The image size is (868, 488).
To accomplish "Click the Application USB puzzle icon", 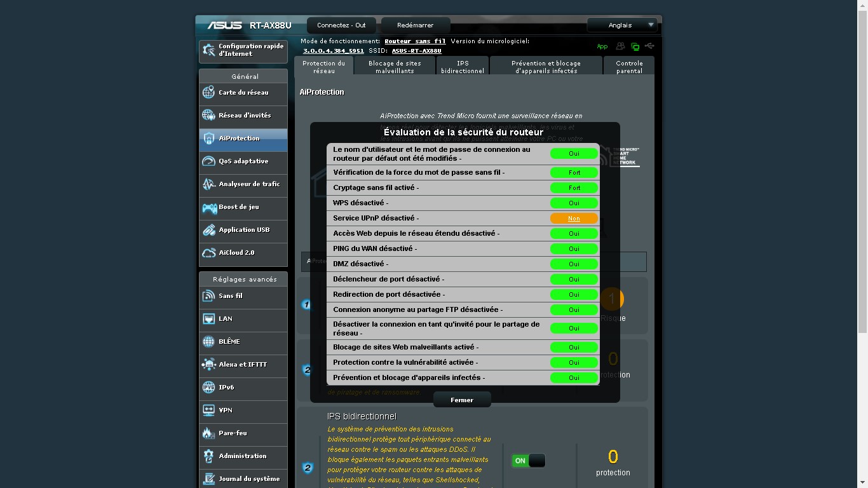I will point(208,230).
